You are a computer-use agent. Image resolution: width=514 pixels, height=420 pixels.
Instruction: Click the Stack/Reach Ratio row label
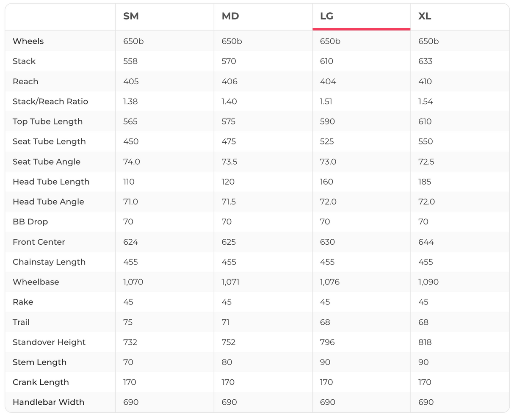tap(50, 102)
